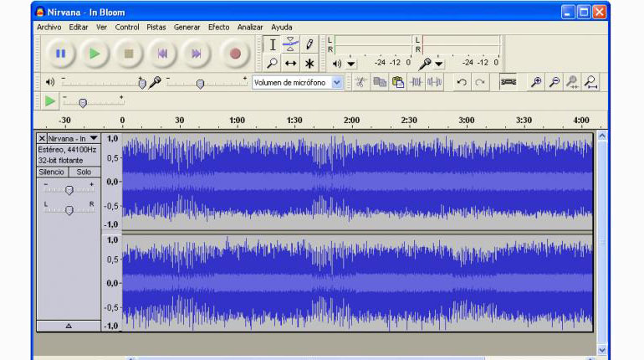Click the 3:30 mark on the timeline

(524, 121)
